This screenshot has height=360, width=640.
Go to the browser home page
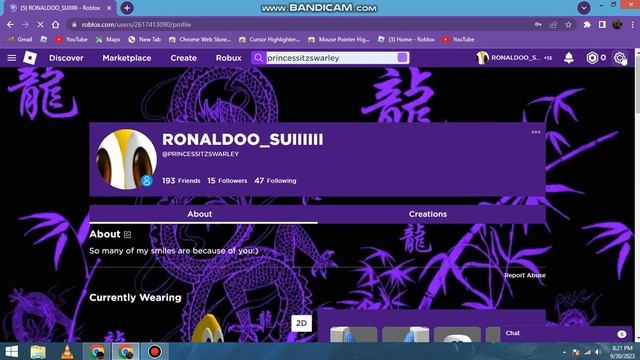point(56,24)
